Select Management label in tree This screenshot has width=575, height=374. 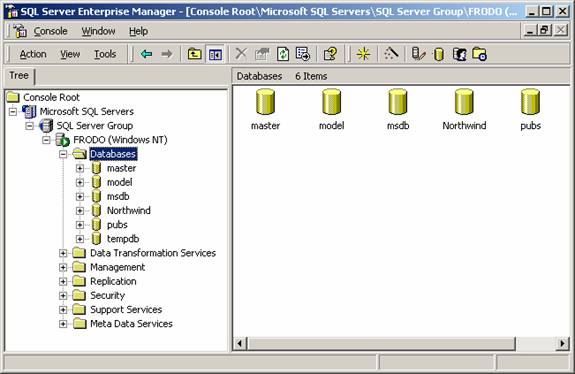click(117, 267)
